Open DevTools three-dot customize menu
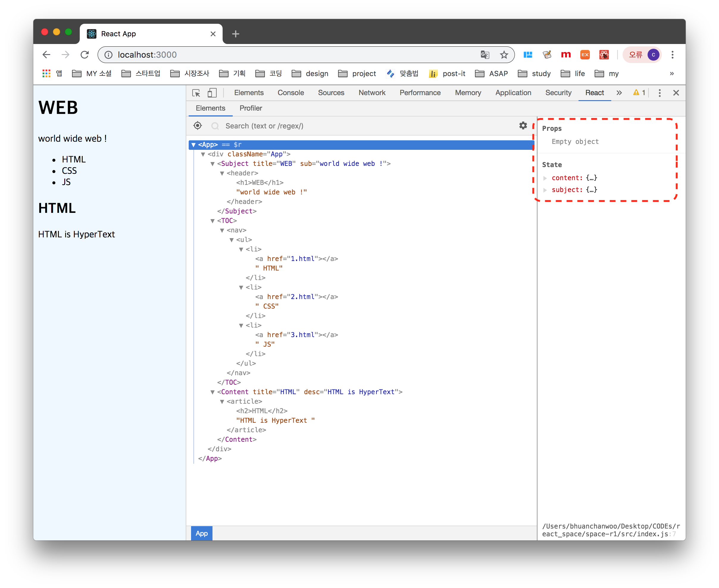The width and height of the screenshot is (719, 588). tap(659, 93)
